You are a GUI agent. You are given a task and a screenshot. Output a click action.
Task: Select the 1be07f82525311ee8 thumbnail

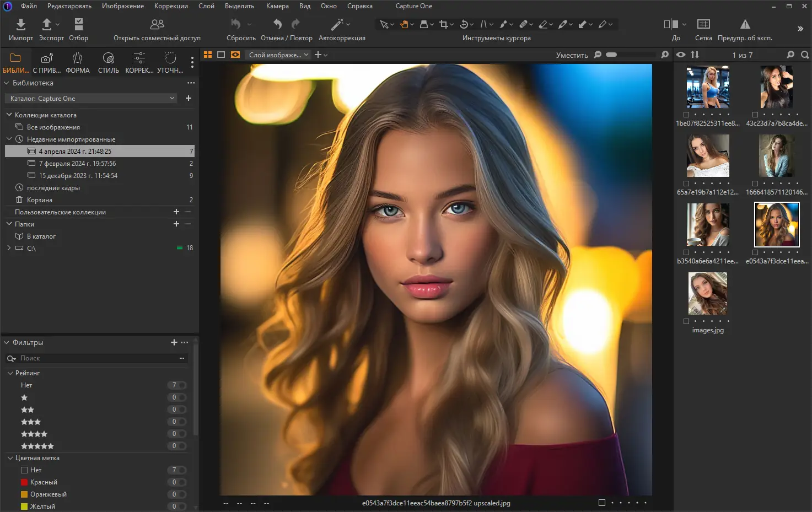tap(708, 87)
